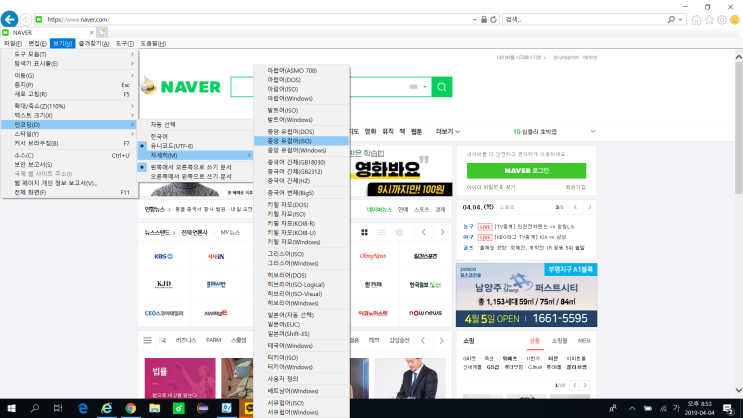Viewport: 743px width, 418px height.
Task: Open 즐겨찾기 menu
Action: tap(93, 43)
